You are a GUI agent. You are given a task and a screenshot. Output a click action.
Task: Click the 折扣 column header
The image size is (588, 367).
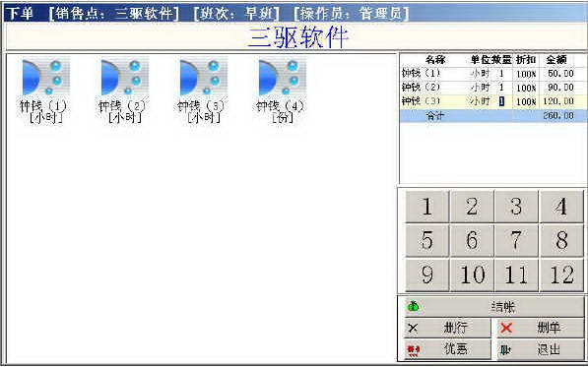click(x=525, y=60)
